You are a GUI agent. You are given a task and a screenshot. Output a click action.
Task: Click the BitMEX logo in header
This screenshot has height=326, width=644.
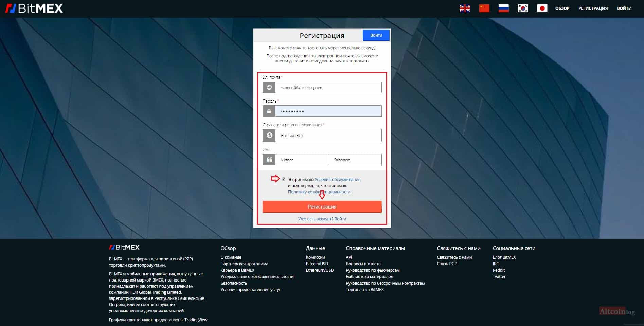point(34,8)
